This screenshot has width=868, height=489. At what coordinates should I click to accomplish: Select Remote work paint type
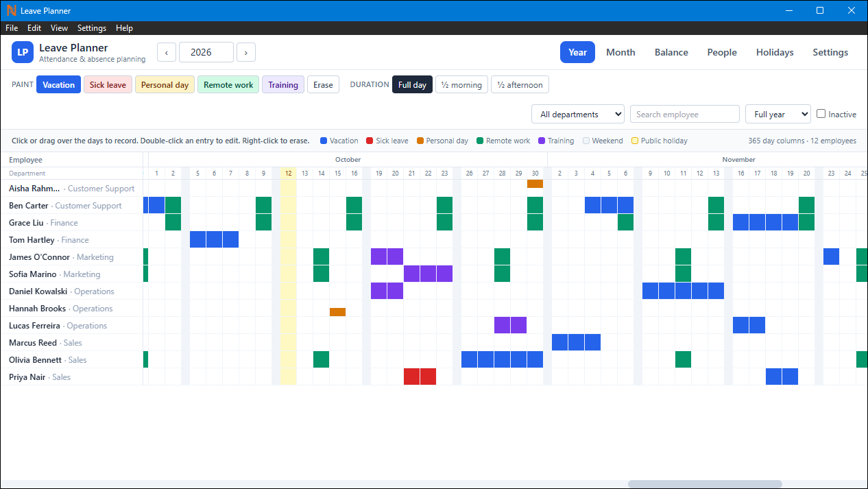[x=228, y=85]
